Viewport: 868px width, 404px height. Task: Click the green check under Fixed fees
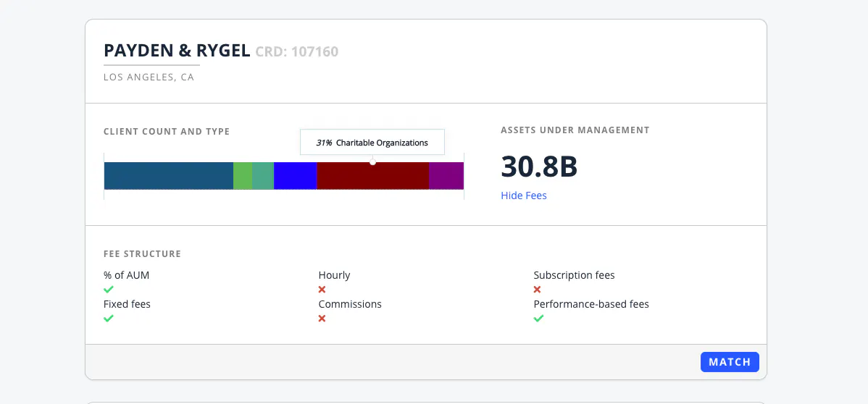coord(109,319)
